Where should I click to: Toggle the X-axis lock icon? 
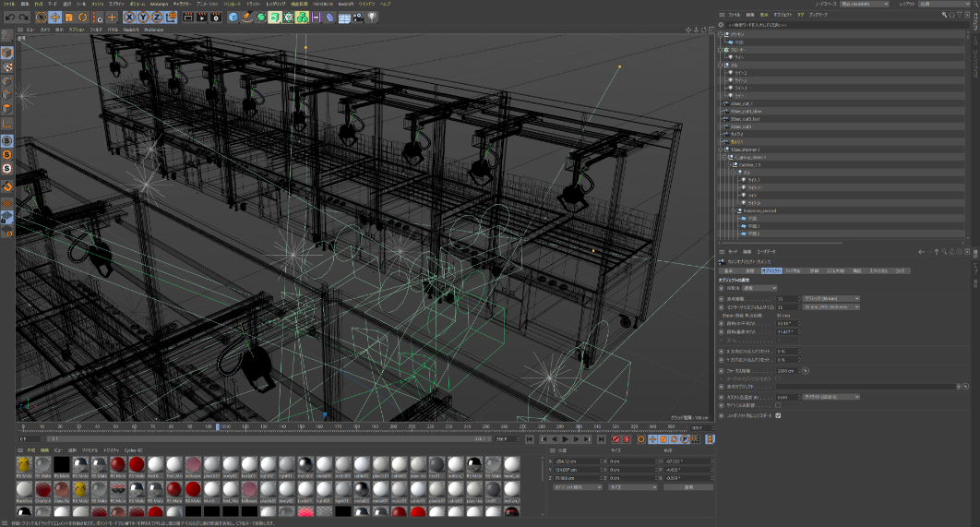(130, 18)
